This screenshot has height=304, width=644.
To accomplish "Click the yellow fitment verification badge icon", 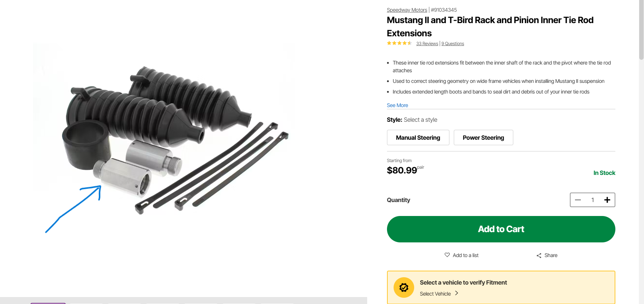I will click(x=404, y=287).
